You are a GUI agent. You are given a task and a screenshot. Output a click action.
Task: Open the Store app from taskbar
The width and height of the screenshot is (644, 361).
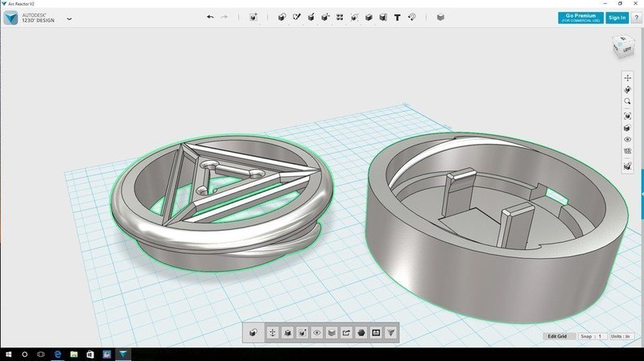[90, 354]
